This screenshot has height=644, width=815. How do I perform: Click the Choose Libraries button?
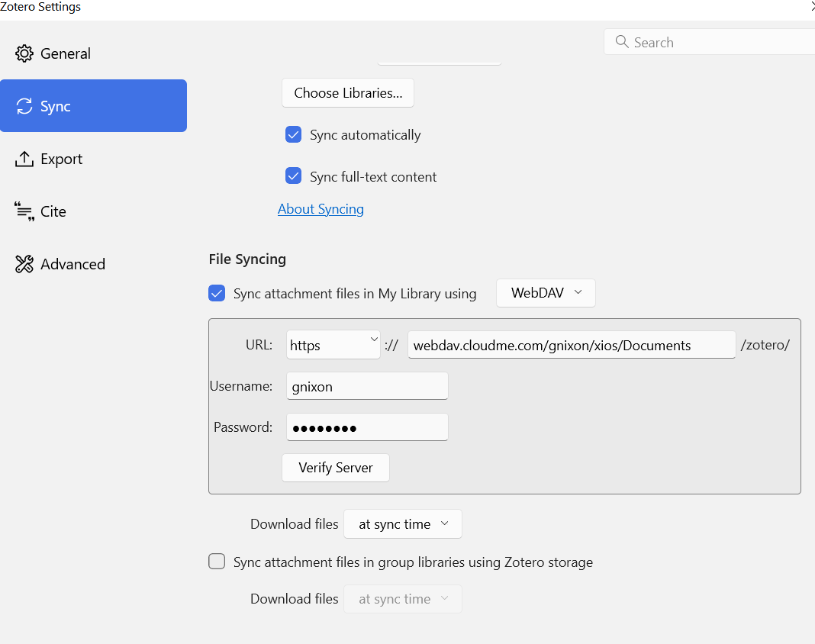348,93
